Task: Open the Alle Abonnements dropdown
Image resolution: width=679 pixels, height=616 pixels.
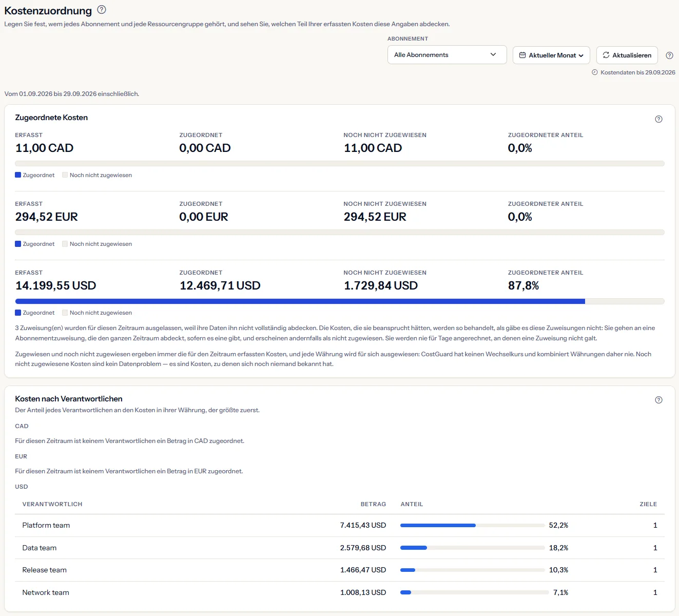Action: pos(447,55)
